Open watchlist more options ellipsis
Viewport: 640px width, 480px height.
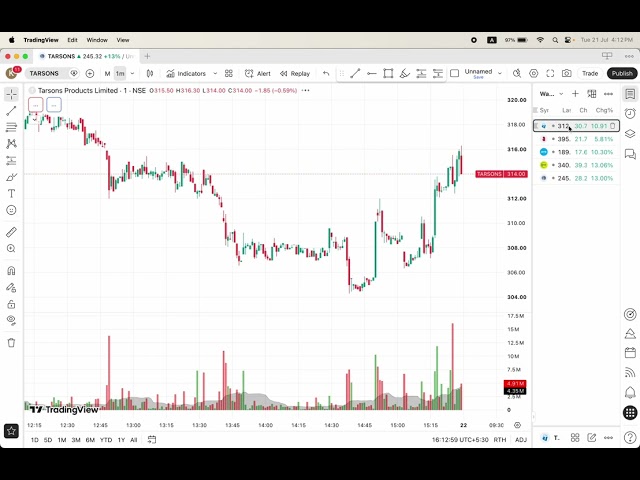point(608,94)
